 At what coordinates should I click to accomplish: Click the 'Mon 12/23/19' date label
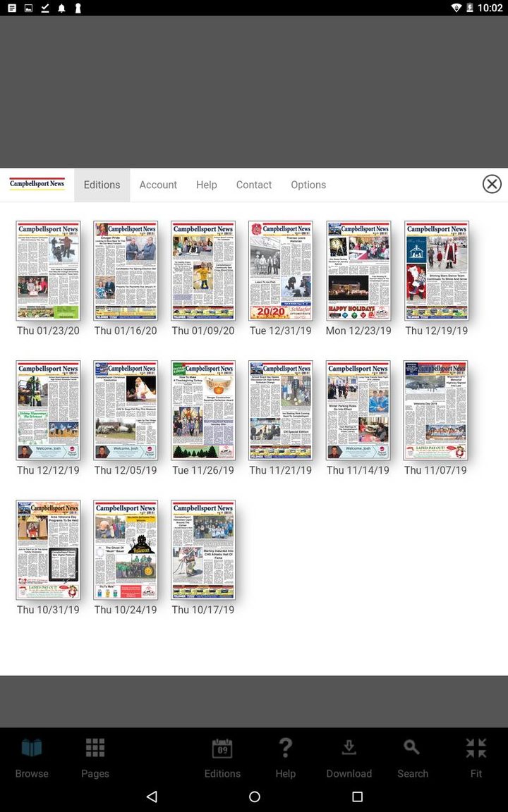(358, 331)
